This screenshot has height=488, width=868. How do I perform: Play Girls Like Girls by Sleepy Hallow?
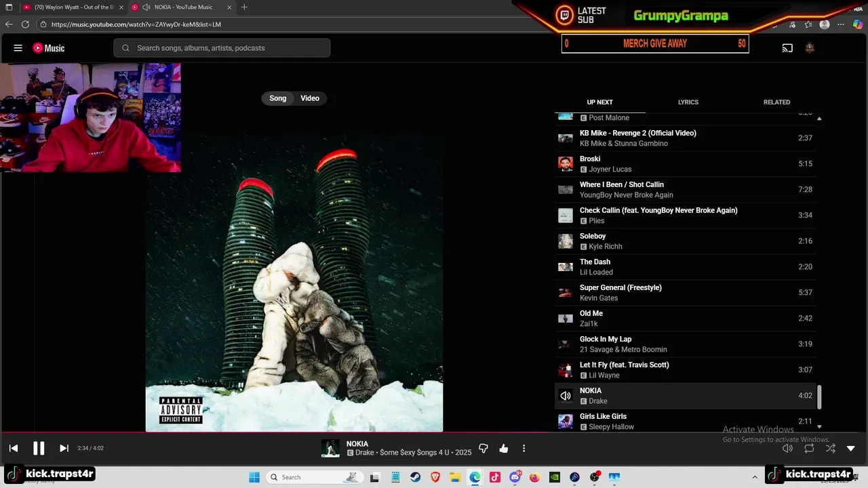[685, 422]
